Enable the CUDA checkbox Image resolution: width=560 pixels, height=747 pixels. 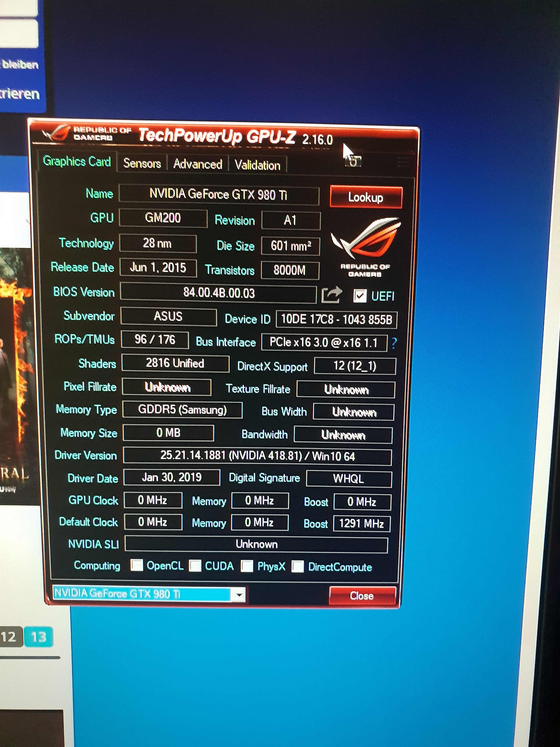(x=195, y=566)
